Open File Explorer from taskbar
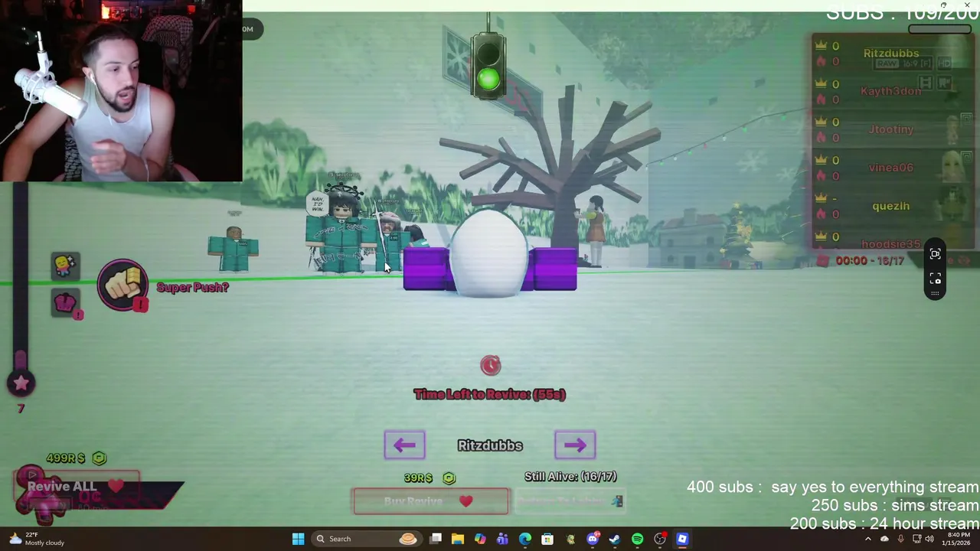 point(458,539)
